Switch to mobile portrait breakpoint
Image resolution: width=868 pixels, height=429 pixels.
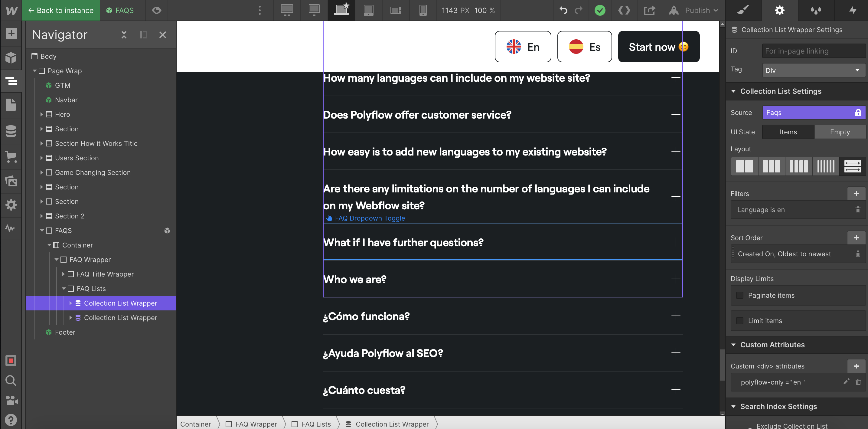pos(423,10)
